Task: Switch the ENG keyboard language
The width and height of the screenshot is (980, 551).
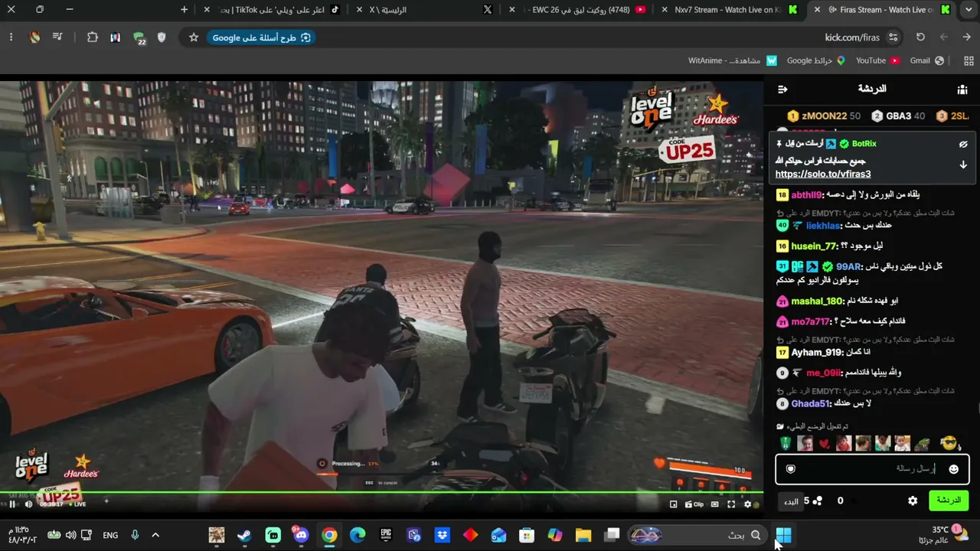Action: click(x=110, y=535)
